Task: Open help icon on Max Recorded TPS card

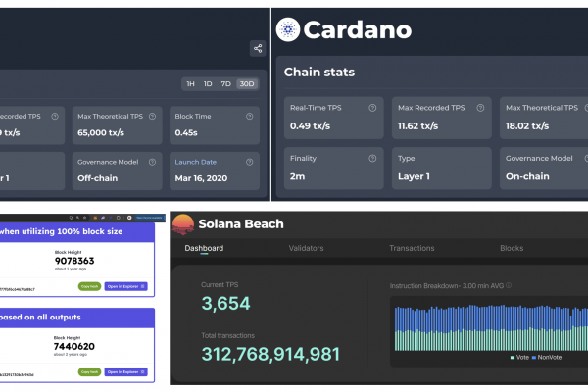Action: [480, 108]
